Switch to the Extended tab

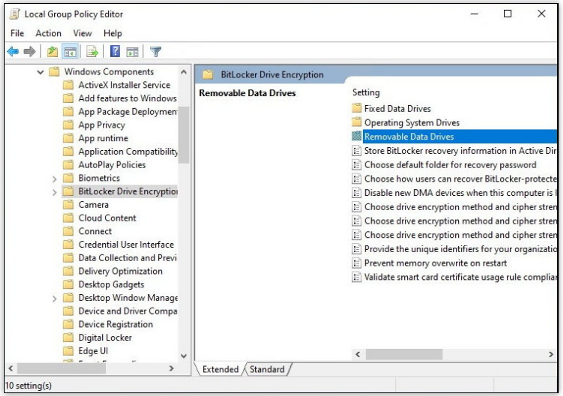click(220, 369)
